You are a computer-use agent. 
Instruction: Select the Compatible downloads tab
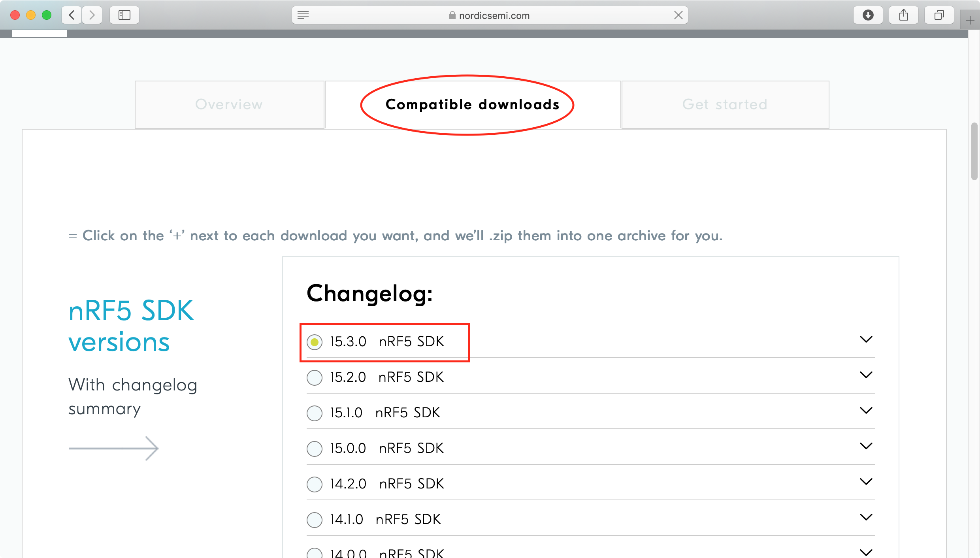point(472,104)
